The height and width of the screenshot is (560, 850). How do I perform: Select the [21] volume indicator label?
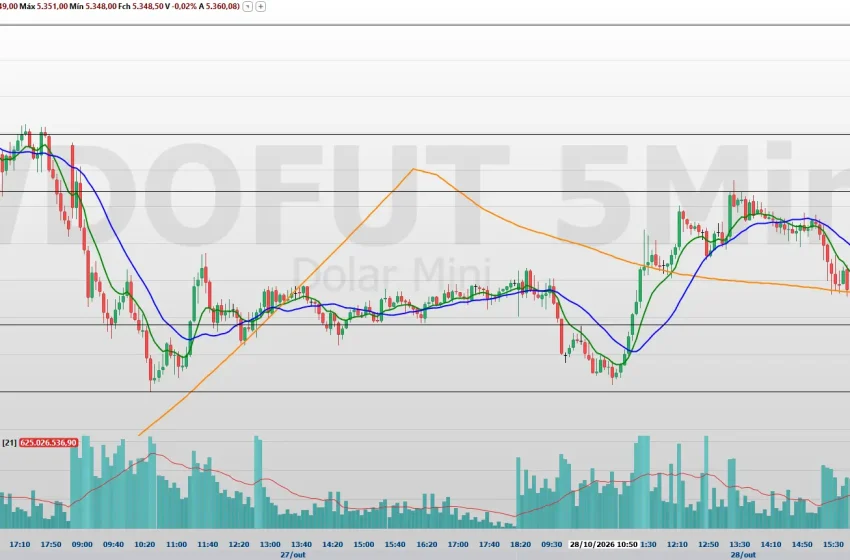tap(9, 443)
